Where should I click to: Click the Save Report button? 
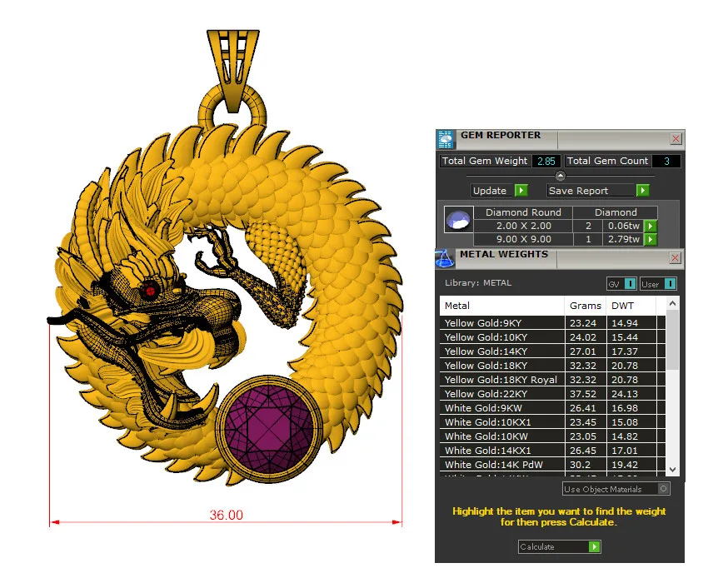point(598,191)
